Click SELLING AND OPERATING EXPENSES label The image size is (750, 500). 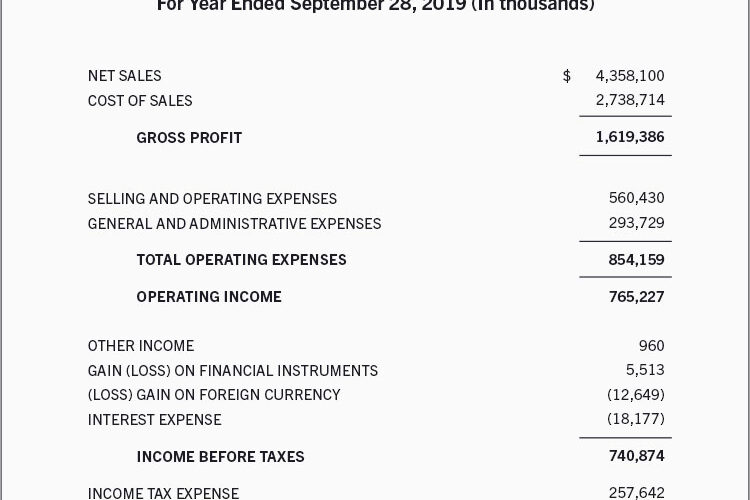point(212,199)
